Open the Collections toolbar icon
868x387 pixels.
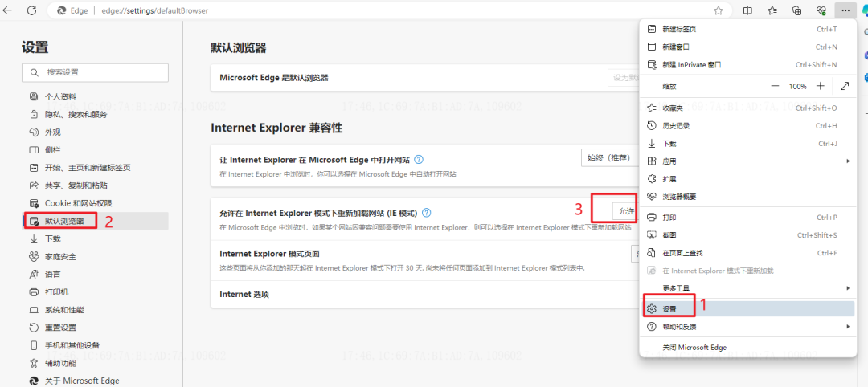(797, 10)
